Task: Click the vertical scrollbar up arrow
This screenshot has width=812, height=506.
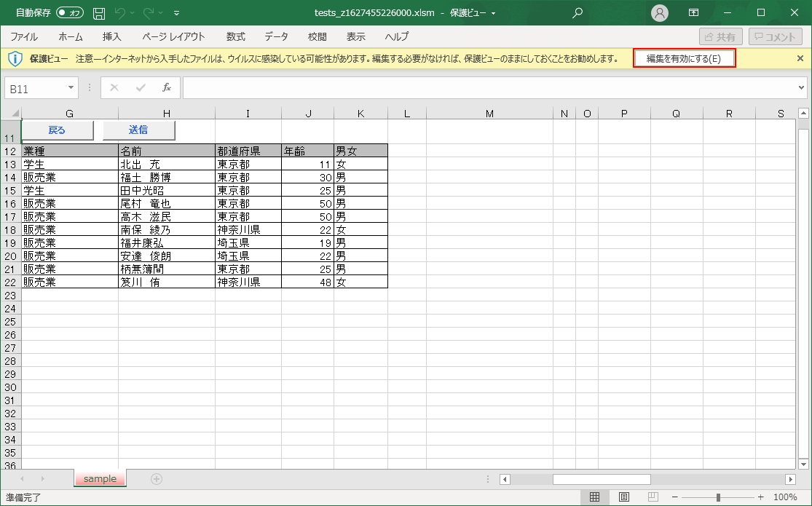Action: coord(803,113)
